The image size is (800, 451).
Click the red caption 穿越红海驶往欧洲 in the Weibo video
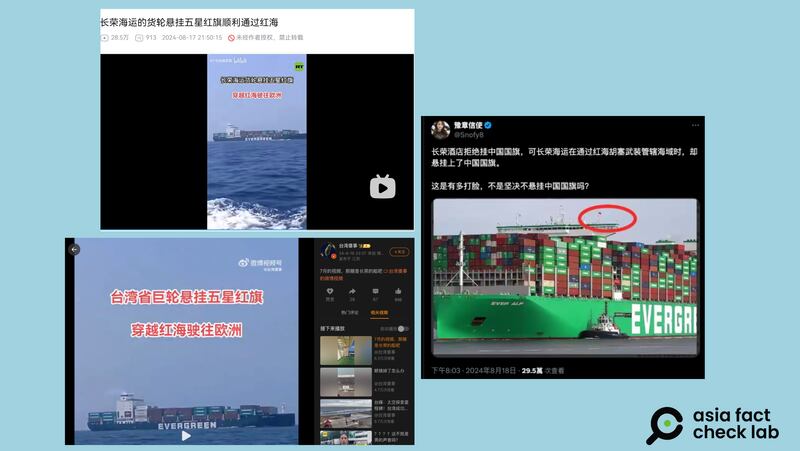(187, 330)
